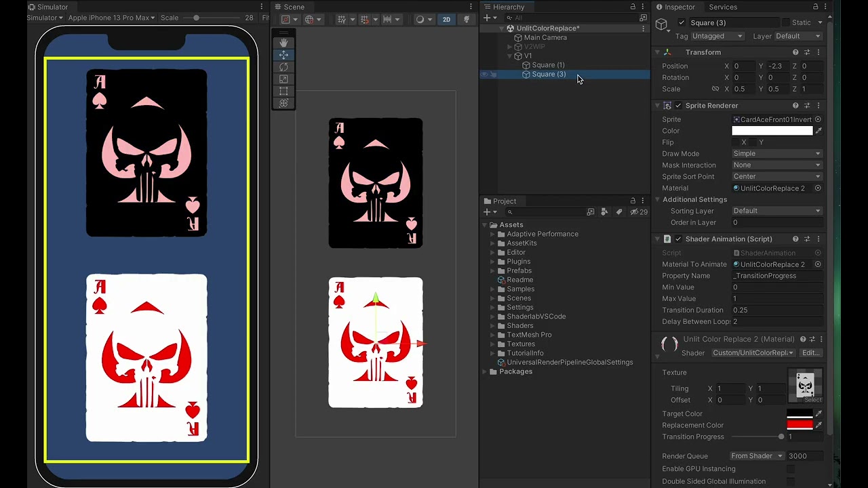Toggle Shader Animation script enabled checkbox
Screen dimensions: 868x488
(x=678, y=239)
